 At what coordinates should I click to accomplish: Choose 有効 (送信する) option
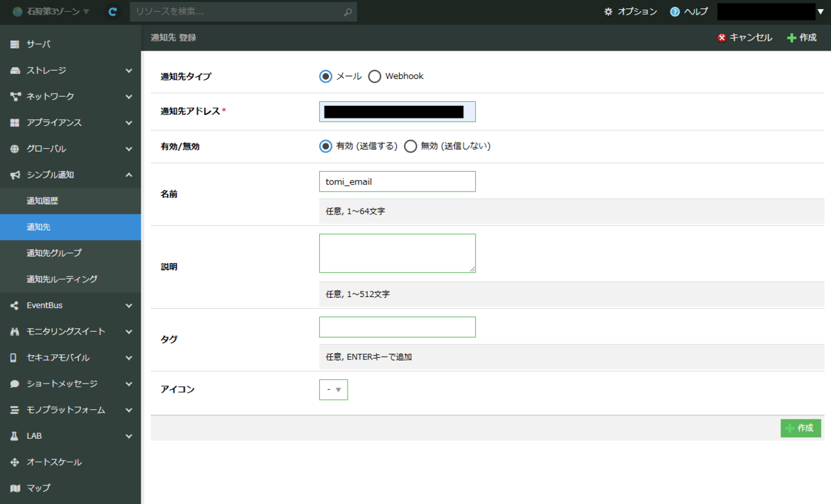[x=325, y=146]
